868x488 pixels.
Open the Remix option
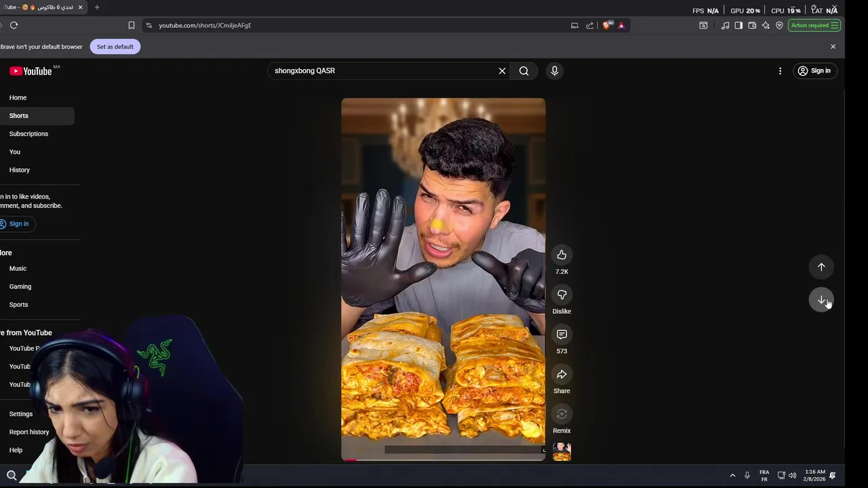(x=561, y=414)
